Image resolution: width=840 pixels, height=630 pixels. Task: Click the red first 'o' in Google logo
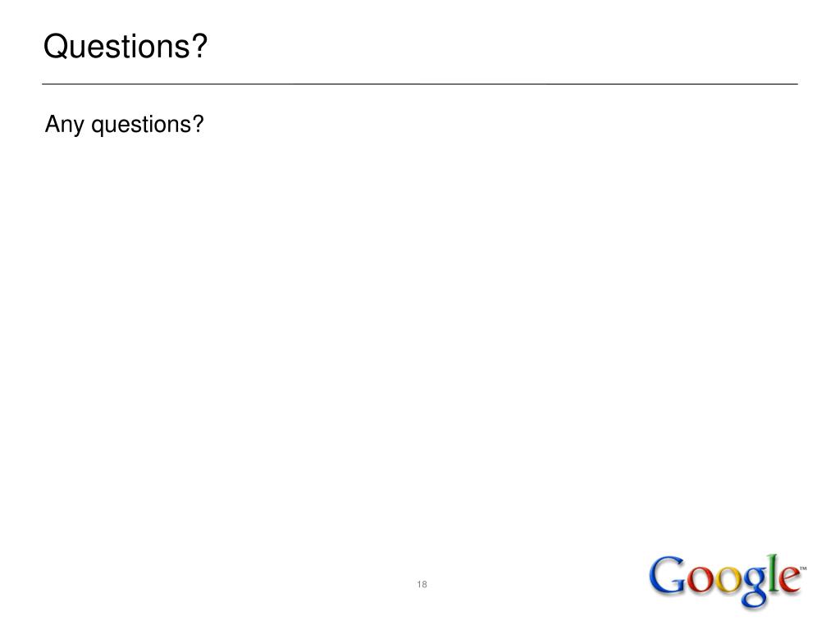point(701,580)
